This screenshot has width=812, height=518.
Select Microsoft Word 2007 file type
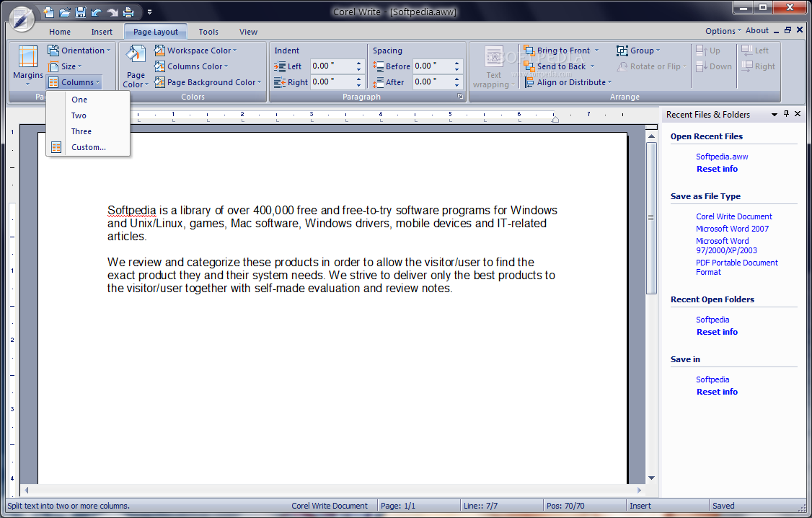pos(732,229)
